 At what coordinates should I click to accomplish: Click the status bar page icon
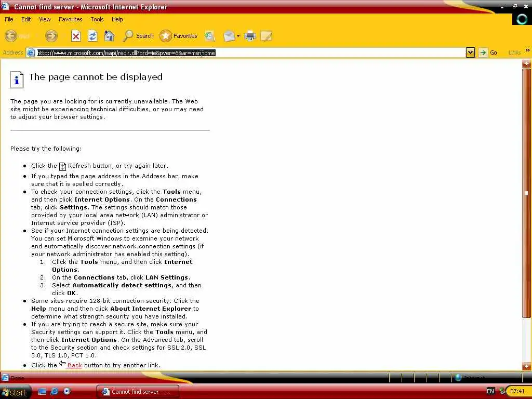(x=5, y=378)
